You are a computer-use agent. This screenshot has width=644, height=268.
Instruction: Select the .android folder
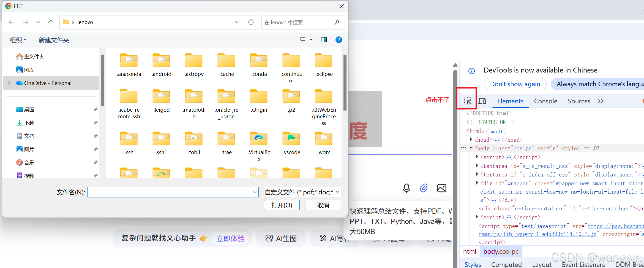162,65
